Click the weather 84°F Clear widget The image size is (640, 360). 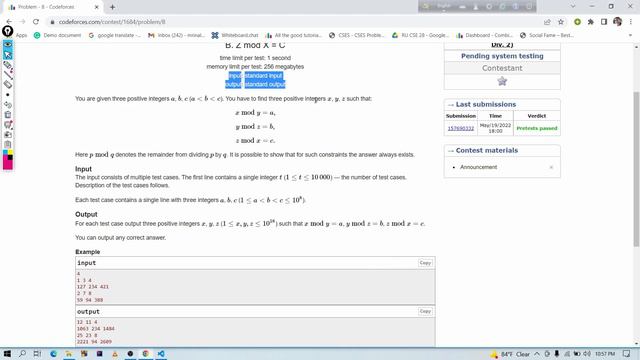click(x=510, y=354)
